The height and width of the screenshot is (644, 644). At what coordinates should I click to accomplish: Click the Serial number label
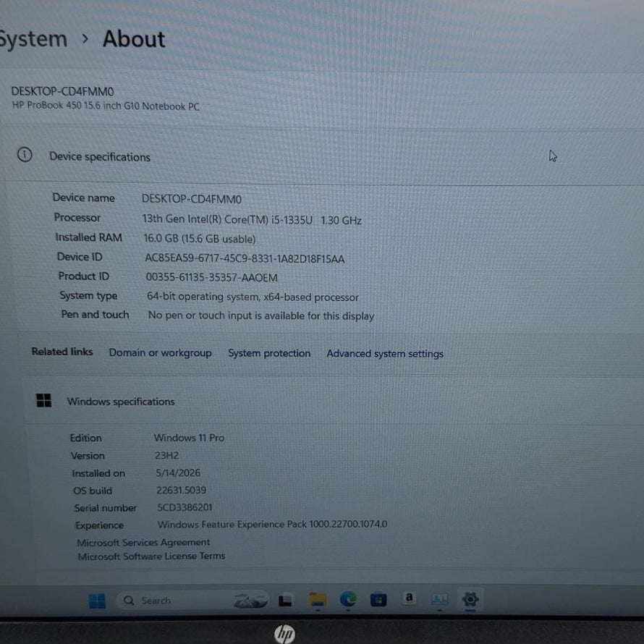click(106, 508)
